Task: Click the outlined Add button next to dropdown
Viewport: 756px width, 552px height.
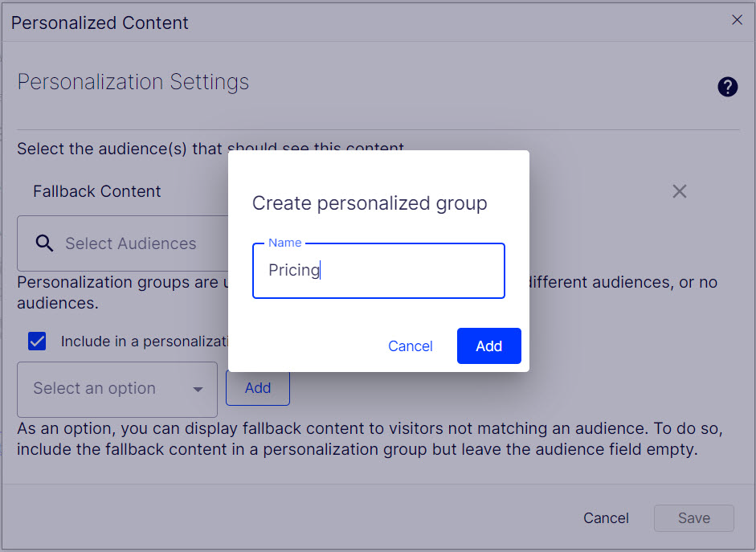Action: [x=258, y=388]
